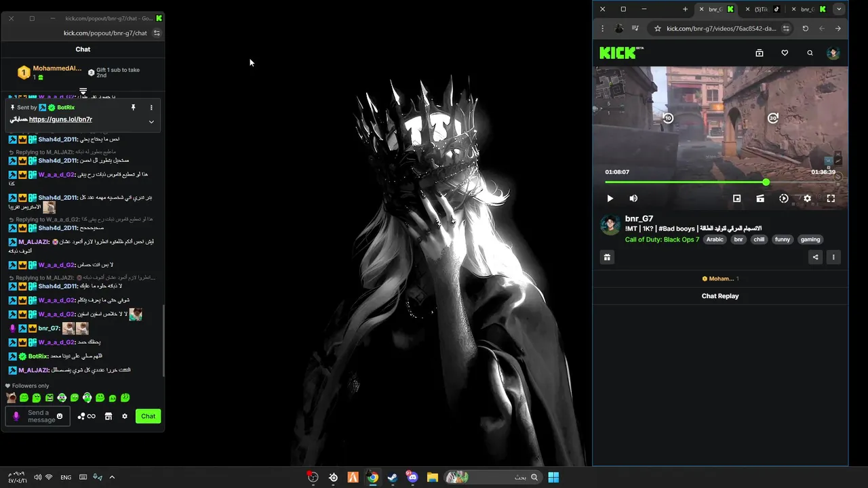Open following heart icon in Kick header
The width and height of the screenshot is (868, 488).
click(785, 53)
